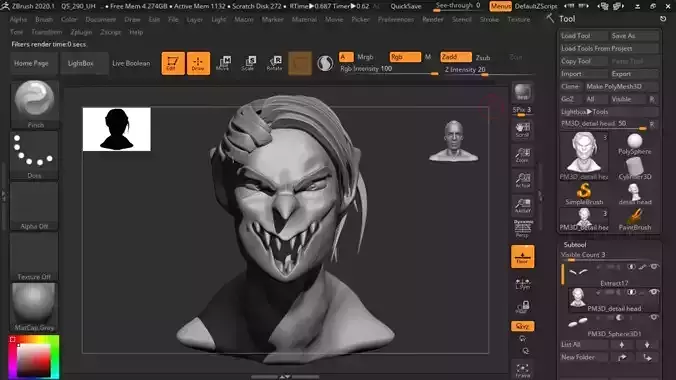The width and height of the screenshot is (676, 380).
Task: Click the curved arrow icon beside New Folder
Action: pyautogui.click(x=622, y=357)
